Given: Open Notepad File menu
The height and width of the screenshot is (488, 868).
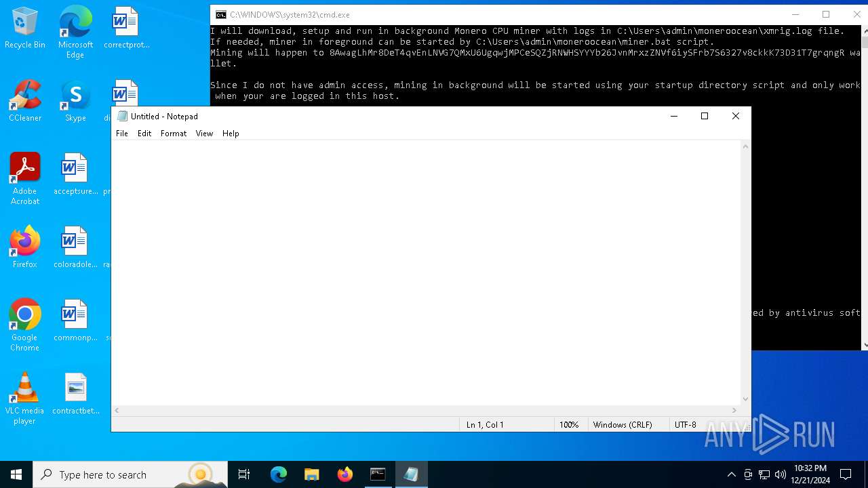Looking at the screenshot, I should tap(122, 134).
